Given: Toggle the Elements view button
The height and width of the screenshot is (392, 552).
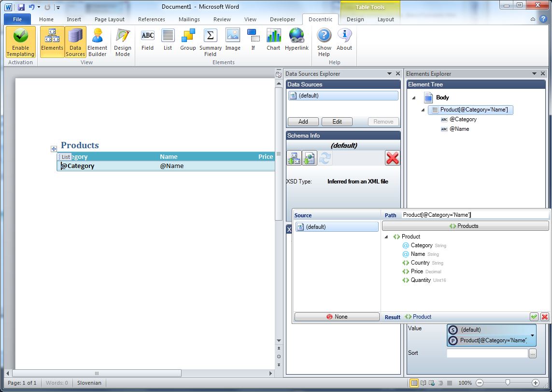Looking at the screenshot, I should 52,42.
